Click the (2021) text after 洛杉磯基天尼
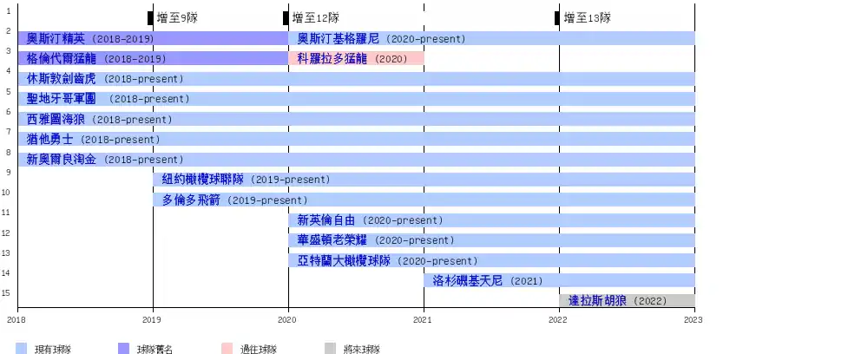The image size is (868, 354). [527, 281]
